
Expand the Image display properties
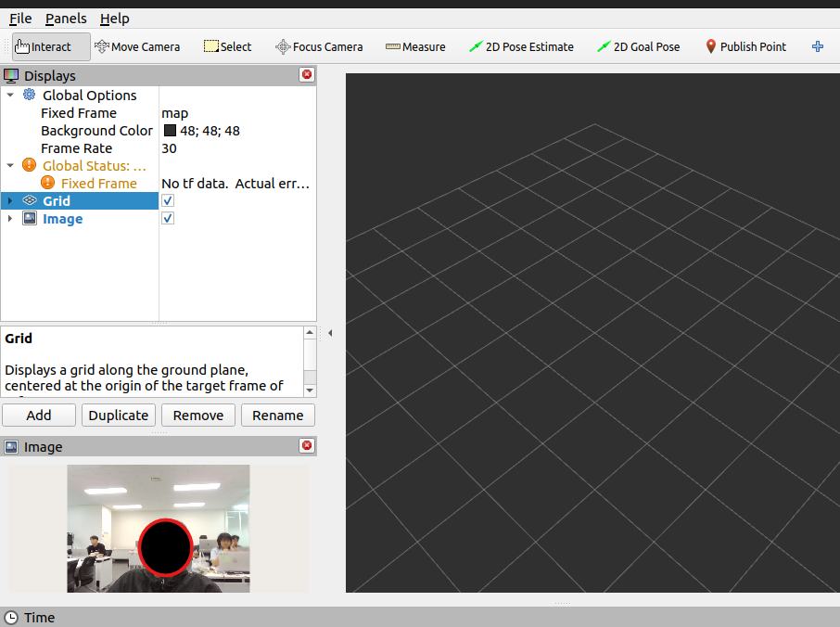tap(10, 219)
